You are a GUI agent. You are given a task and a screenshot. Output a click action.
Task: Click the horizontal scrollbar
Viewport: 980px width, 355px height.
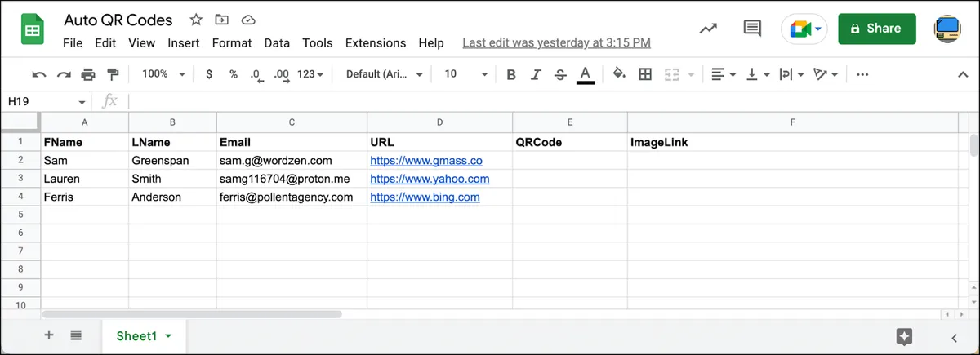[192, 313]
